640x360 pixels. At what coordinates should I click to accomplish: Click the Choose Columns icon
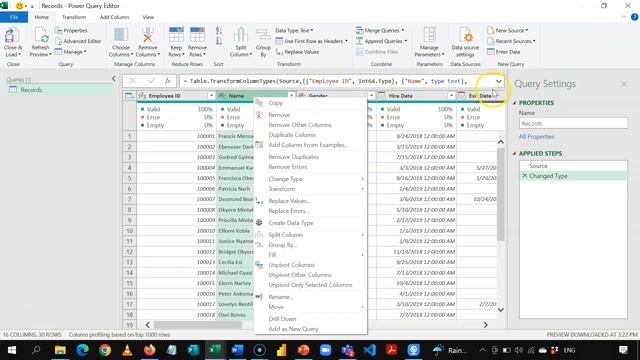tap(121, 36)
